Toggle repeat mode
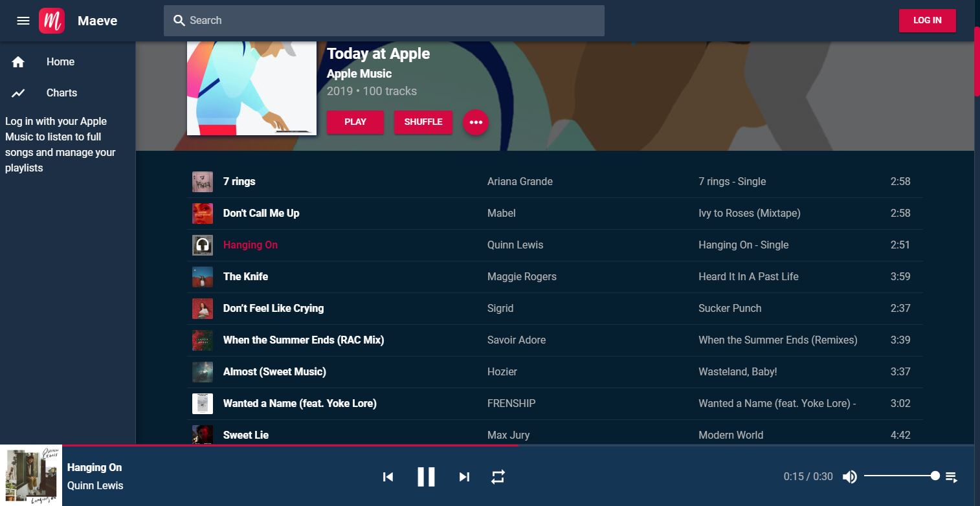The height and width of the screenshot is (506, 980). pyautogui.click(x=498, y=477)
